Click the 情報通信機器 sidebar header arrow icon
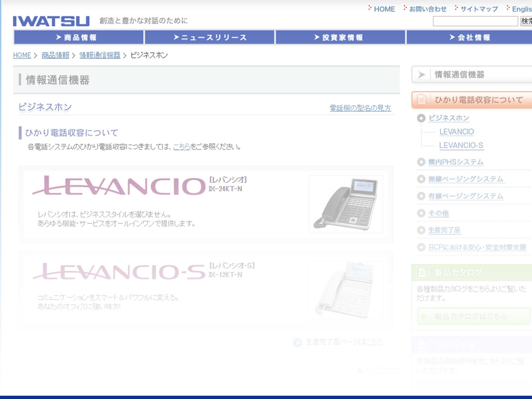Screen dimensions: 532x399 point(421,75)
